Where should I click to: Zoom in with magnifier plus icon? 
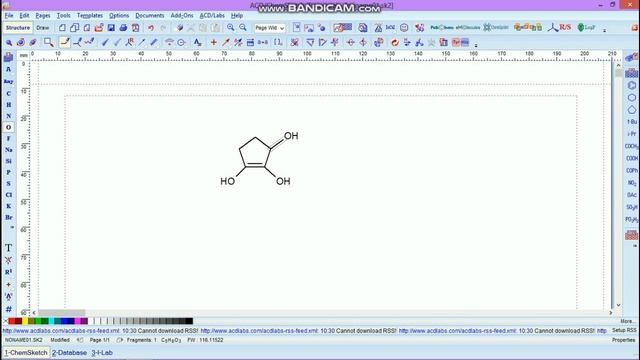231,28
